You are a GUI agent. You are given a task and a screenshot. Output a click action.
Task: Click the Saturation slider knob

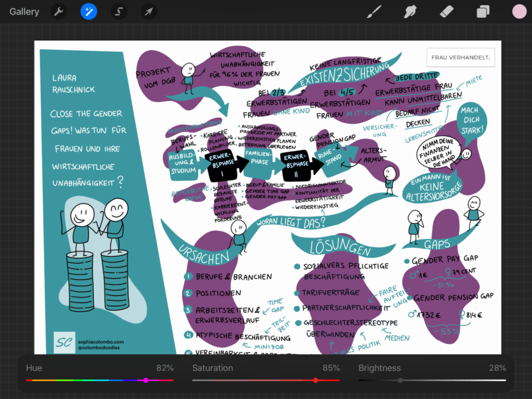[x=315, y=380]
